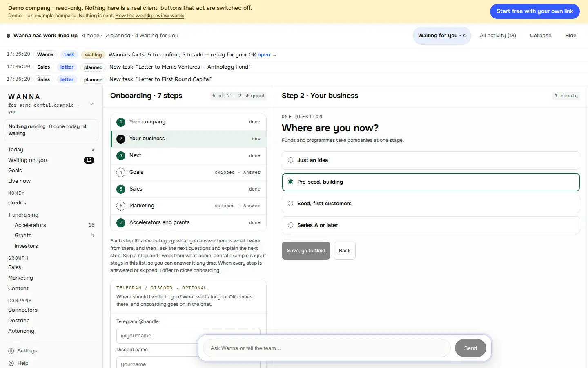This screenshot has width=588, height=368.
Task: Choose the 'Series A or later' option
Action: coord(431,225)
